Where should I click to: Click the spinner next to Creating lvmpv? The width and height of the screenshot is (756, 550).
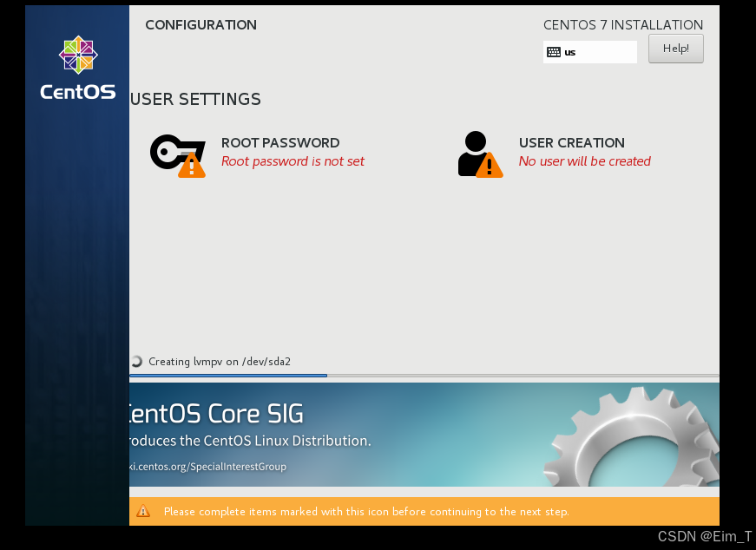[136, 362]
